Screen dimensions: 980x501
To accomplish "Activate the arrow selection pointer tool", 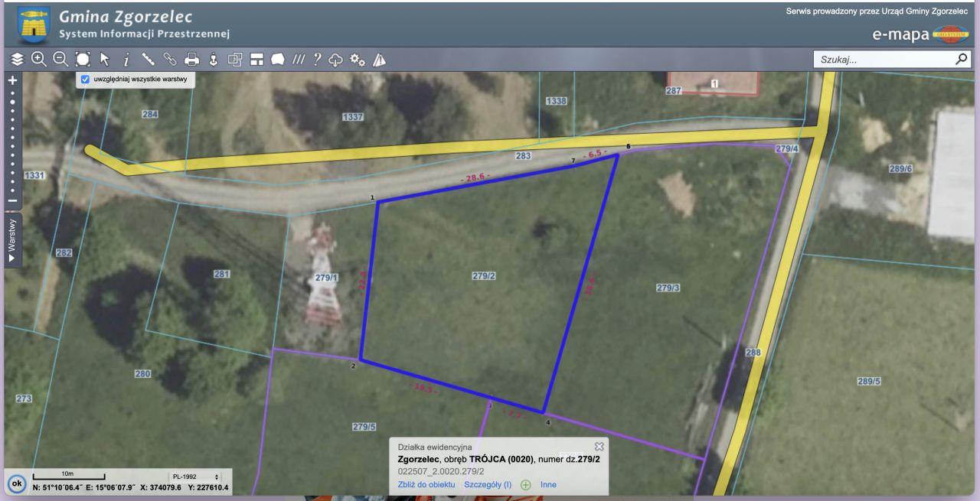I will (x=105, y=60).
